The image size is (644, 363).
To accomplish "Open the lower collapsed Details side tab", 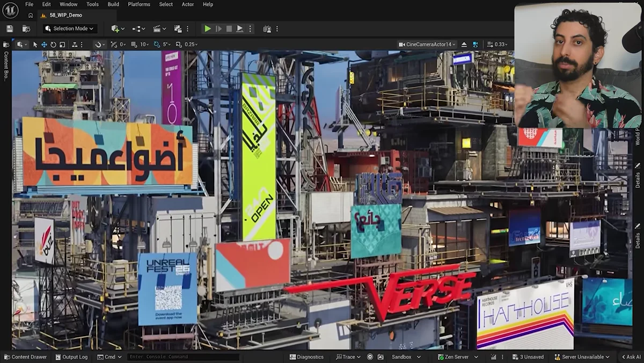I will point(638,236).
